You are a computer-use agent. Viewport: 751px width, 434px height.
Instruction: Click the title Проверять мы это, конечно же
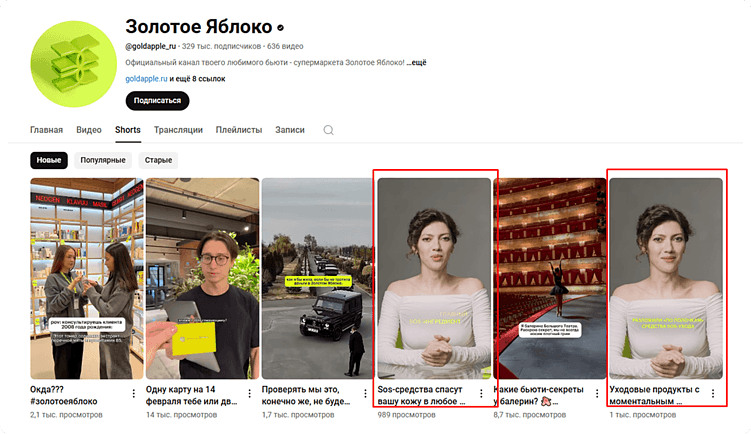pos(306,395)
